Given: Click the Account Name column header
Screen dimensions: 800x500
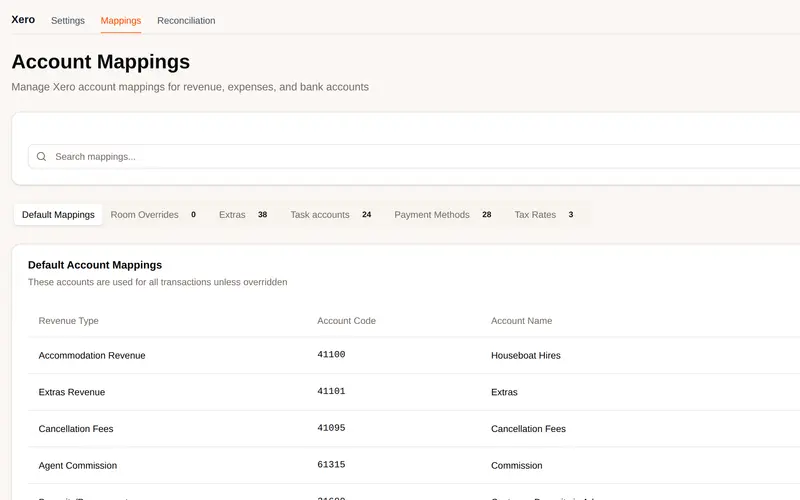Looking at the screenshot, I should pyautogui.click(x=521, y=321).
